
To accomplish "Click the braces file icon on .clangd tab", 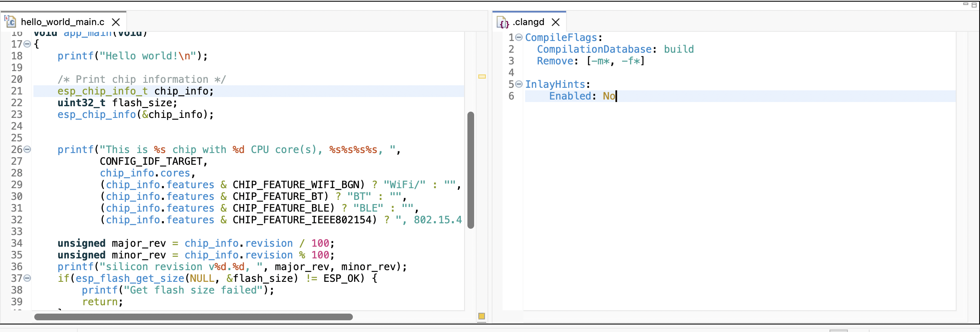I will pyautogui.click(x=503, y=22).
